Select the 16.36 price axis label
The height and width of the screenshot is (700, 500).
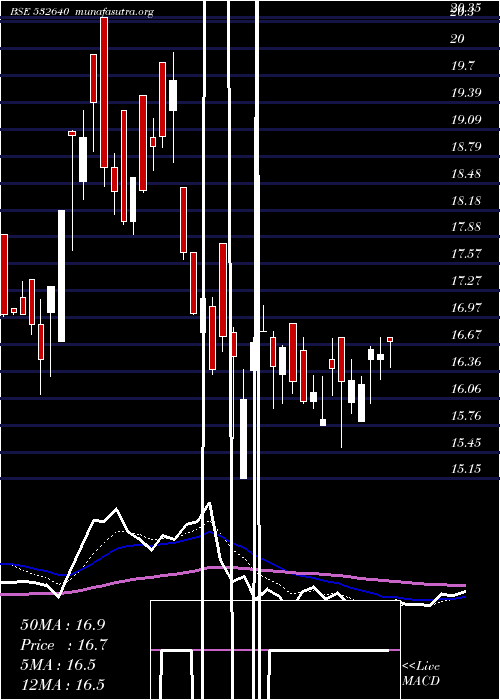tap(466, 361)
